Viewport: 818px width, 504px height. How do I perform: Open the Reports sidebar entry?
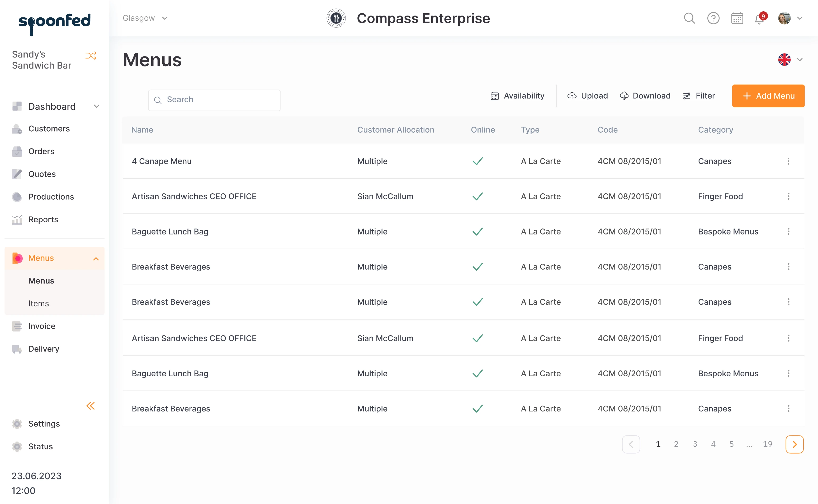43,219
